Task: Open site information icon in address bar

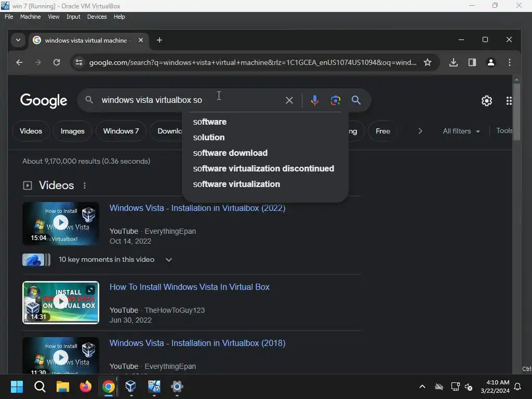Action: pos(79,62)
